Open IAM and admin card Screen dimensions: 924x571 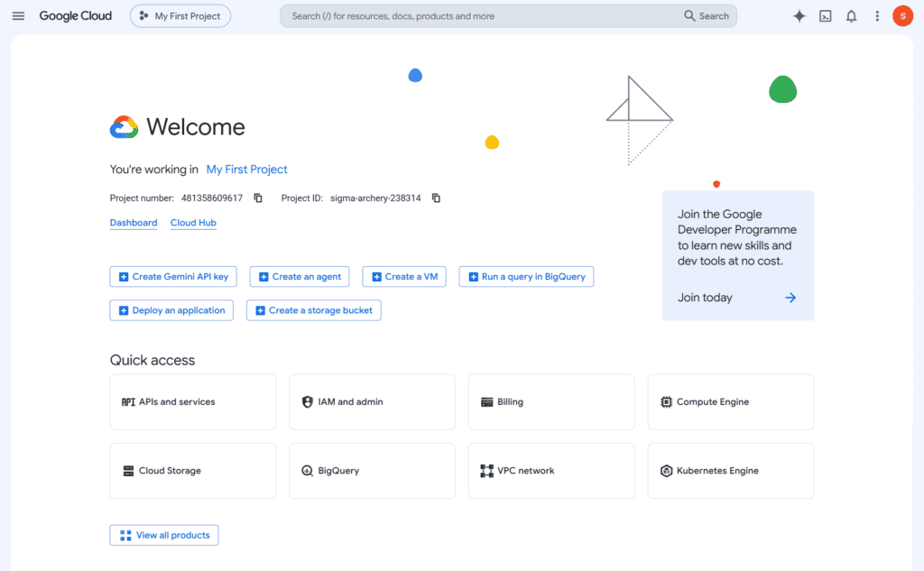[x=372, y=402]
